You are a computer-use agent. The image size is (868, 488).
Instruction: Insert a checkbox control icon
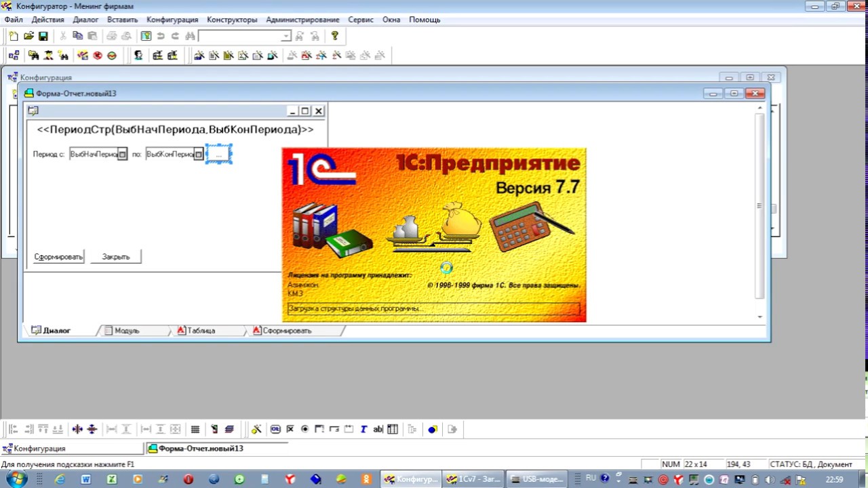click(x=290, y=429)
